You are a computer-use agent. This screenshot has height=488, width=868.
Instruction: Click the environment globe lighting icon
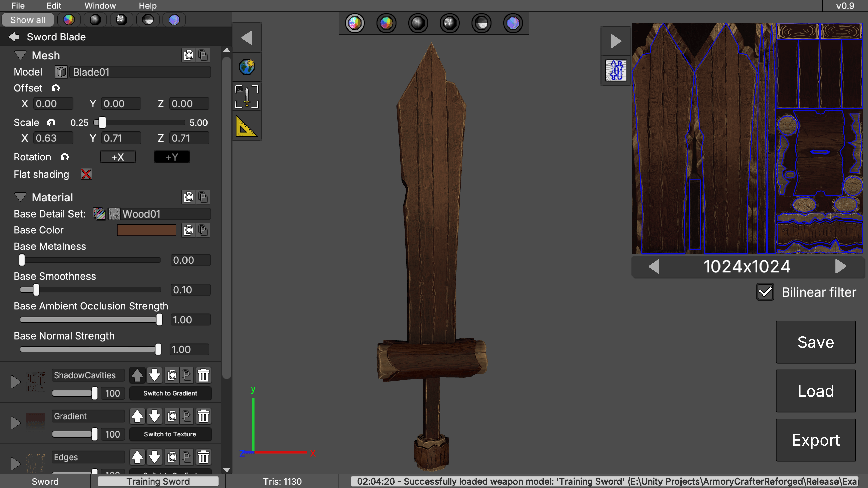click(x=247, y=67)
